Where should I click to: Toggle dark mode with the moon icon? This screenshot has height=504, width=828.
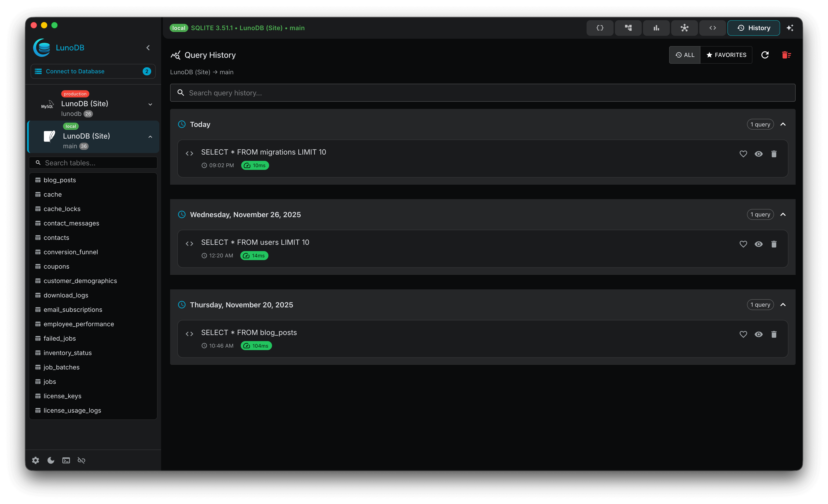[50, 460]
